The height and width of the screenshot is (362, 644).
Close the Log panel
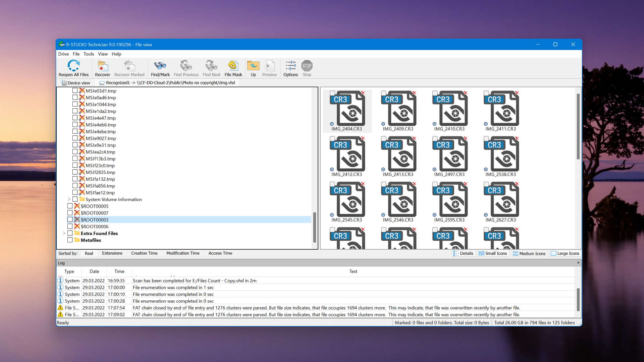coord(578,263)
